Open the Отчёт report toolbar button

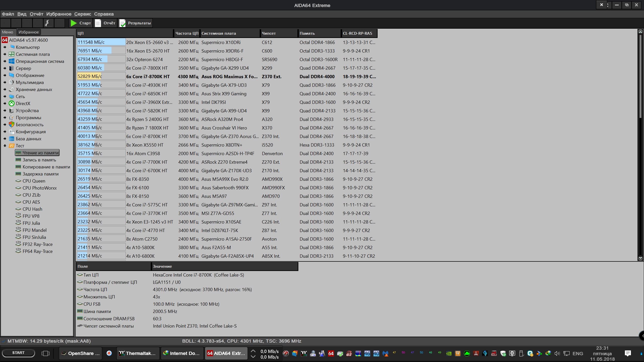105,23
